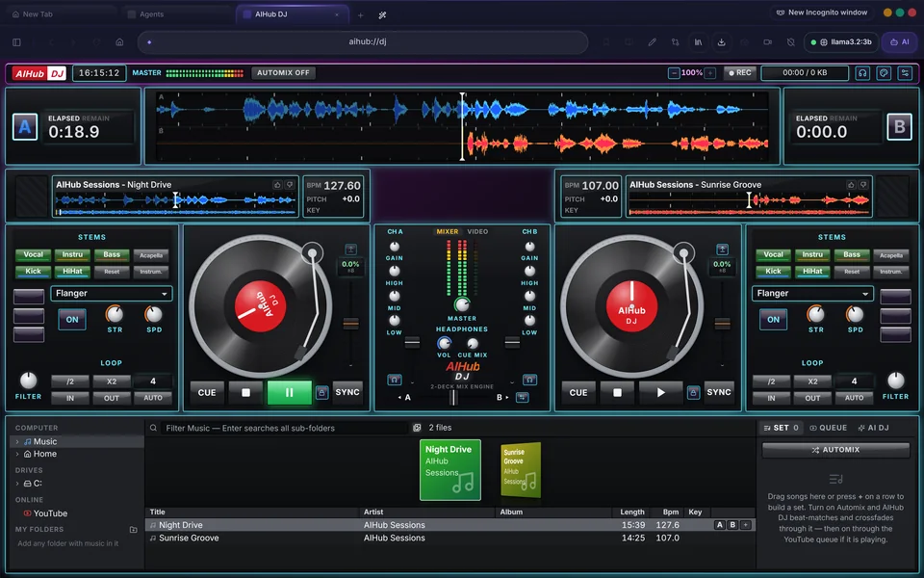Toggle deck B Kick stem
The image size is (924, 578).
773,272
